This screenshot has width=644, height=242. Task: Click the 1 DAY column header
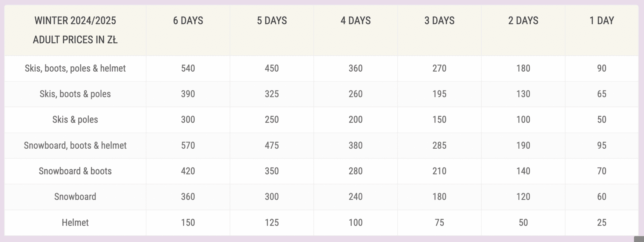tap(602, 21)
